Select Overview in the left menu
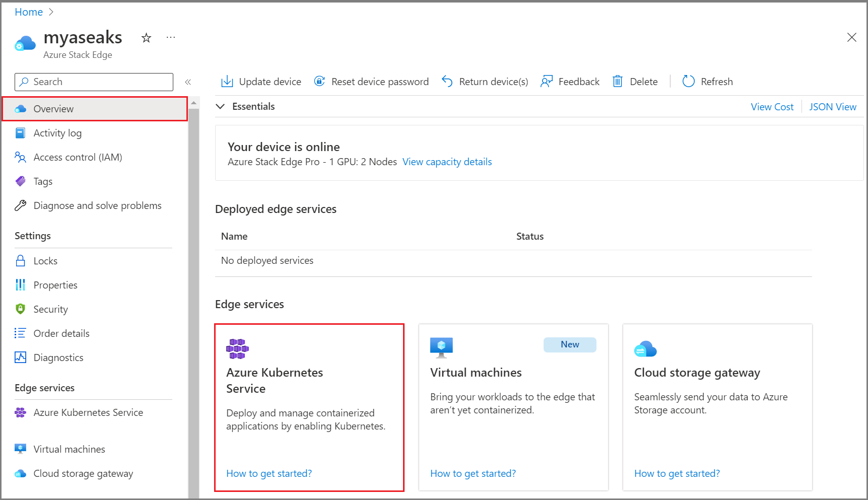 tap(95, 109)
